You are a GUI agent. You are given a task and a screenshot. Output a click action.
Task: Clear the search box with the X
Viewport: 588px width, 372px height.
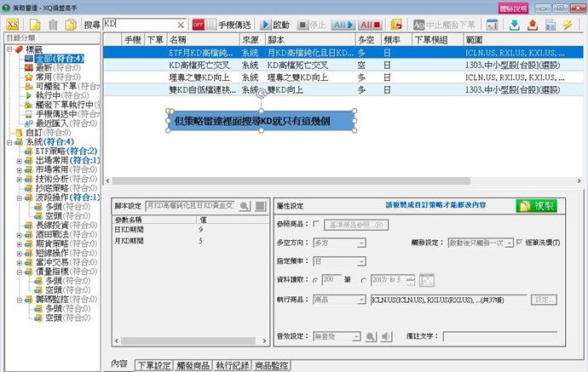(x=180, y=25)
